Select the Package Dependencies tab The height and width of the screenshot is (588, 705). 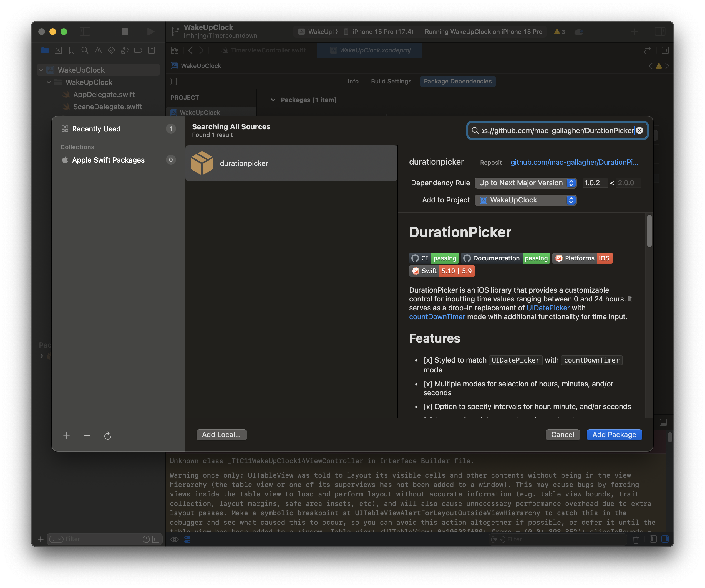click(458, 81)
